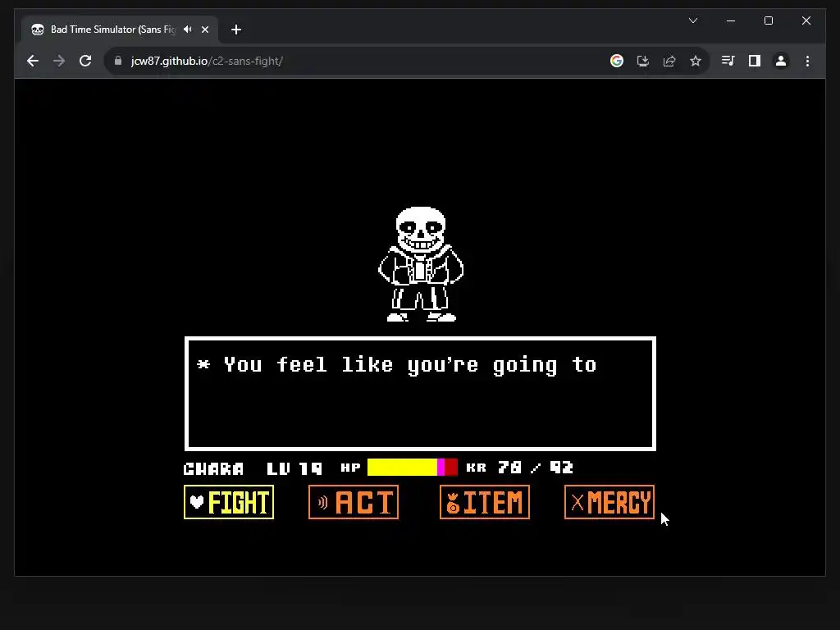The width and height of the screenshot is (840, 630).
Task: Click the LV 19 level text
Action: pyautogui.click(x=294, y=468)
